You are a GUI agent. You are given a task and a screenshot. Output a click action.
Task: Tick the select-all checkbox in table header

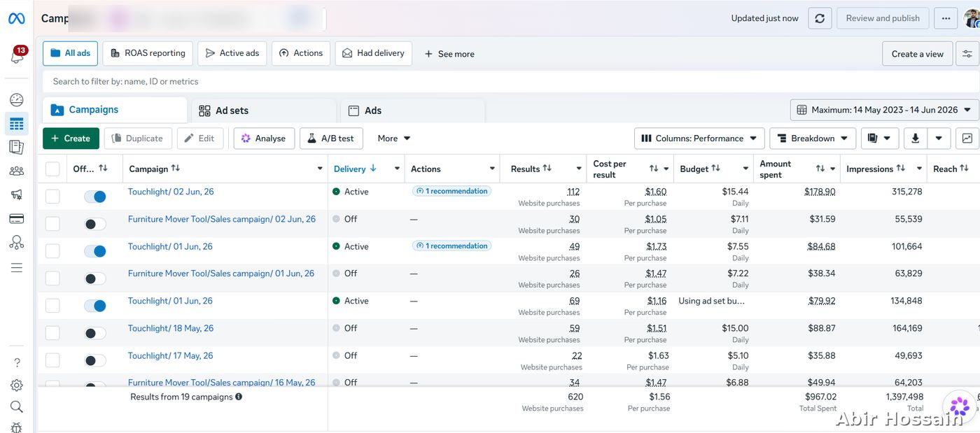coord(52,169)
